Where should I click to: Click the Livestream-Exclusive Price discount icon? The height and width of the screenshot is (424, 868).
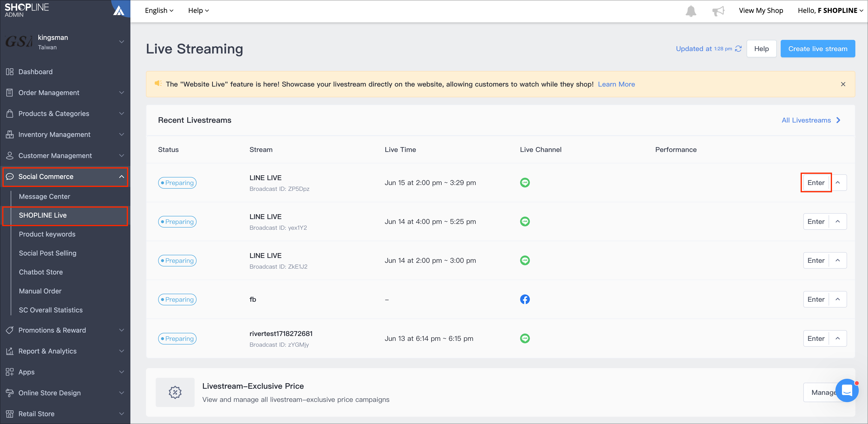pyautogui.click(x=175, y=392)
